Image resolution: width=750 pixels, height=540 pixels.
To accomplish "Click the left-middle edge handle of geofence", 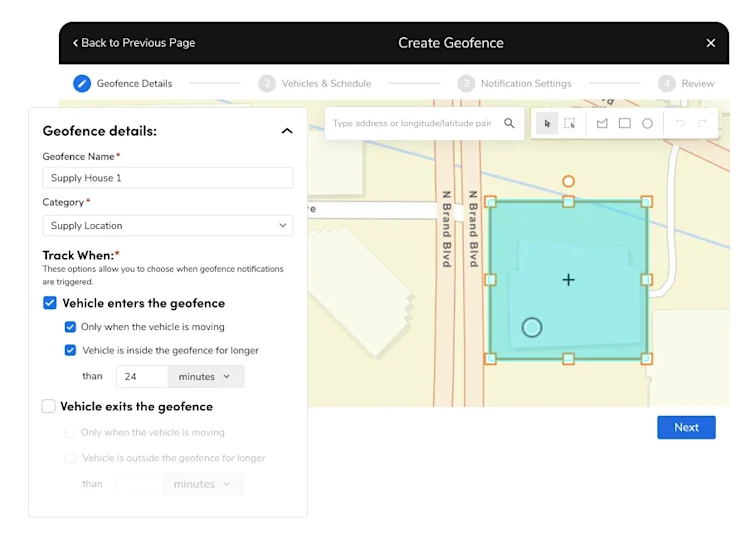I will click(x=490, y=280).
